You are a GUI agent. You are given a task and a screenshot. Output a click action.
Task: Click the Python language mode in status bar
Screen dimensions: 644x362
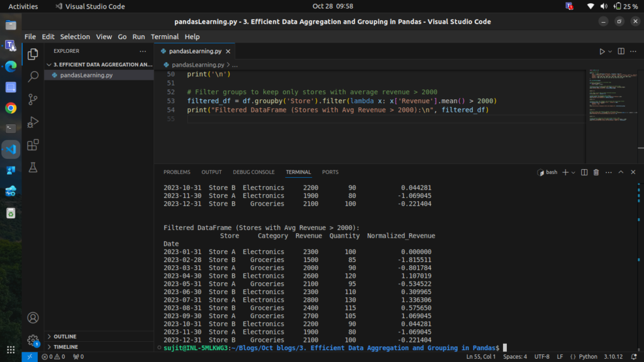pyautogui.click(x=589, y=357)
